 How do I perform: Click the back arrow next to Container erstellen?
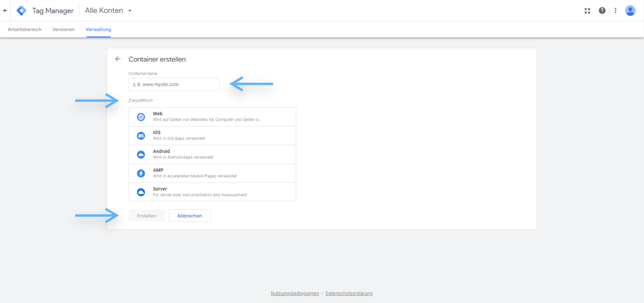coord(118,59)
